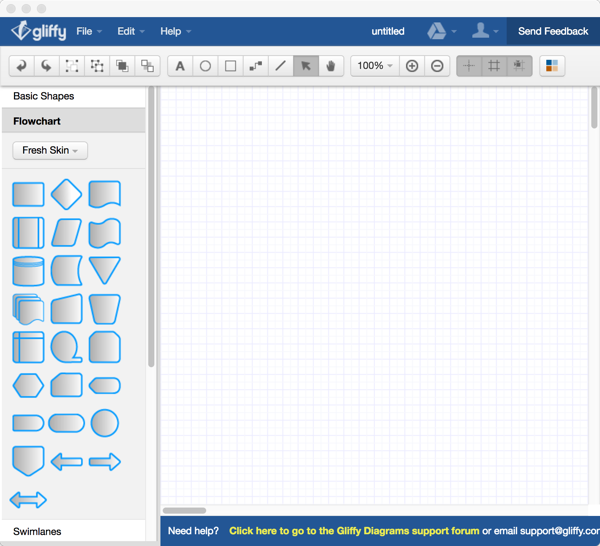Select the Pointer arrow tool

[x=306, y=66]
